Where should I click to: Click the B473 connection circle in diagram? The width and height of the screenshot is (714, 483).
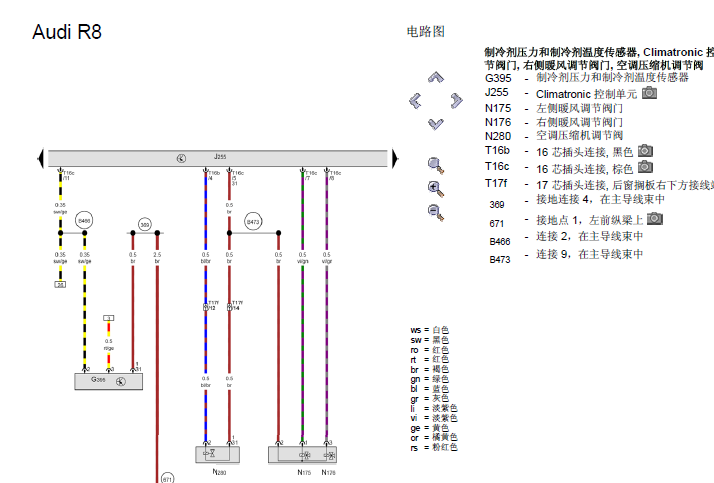[x=253, y=222]
